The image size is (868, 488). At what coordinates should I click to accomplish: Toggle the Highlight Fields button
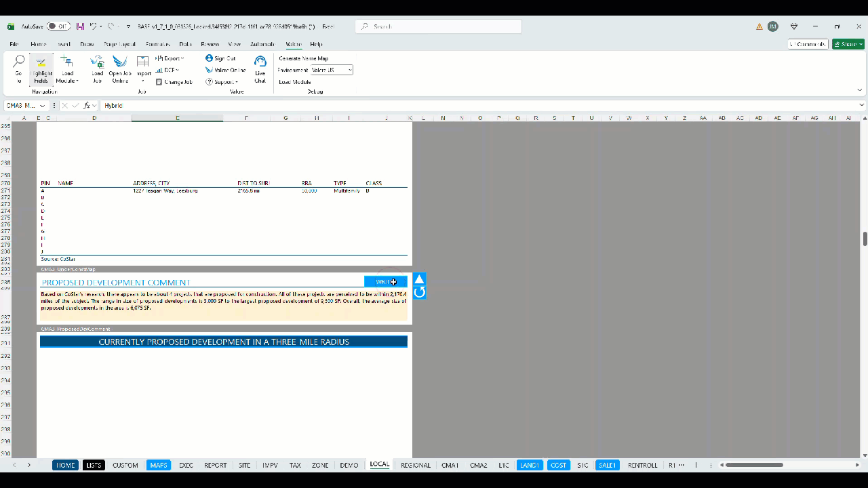(41, 69)
